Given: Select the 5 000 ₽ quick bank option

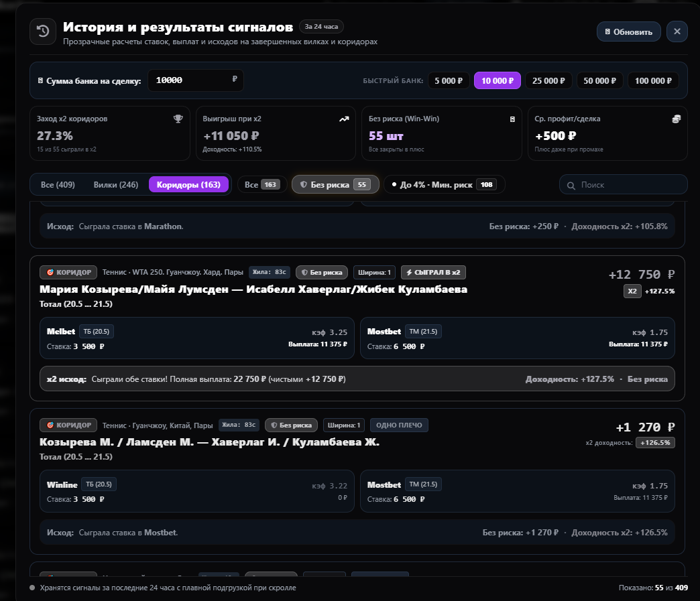Looking at the screenshot, I should pyautogui.click(x=449, y=81).
